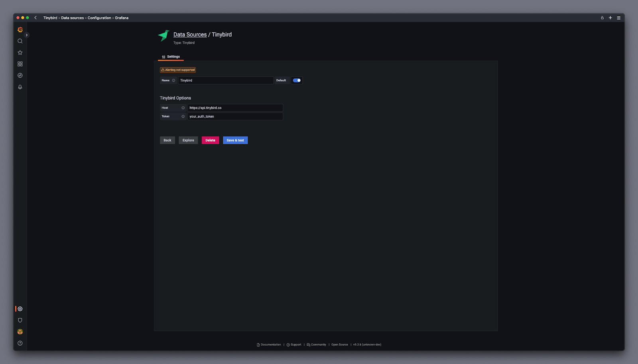Open user profile avatar icon

[20, 332]
